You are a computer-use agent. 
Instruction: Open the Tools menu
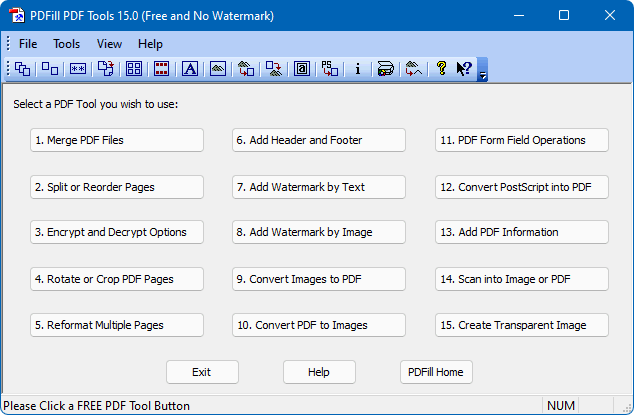click(x=67, y=44)
